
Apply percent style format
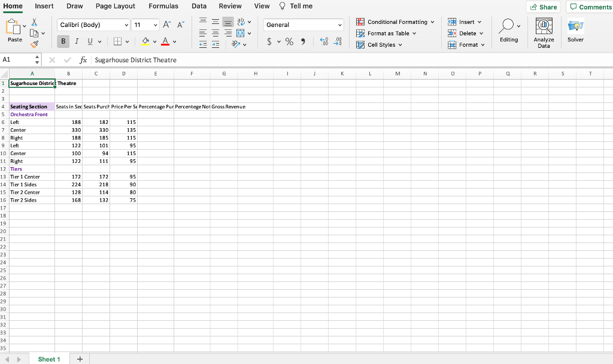289,41
